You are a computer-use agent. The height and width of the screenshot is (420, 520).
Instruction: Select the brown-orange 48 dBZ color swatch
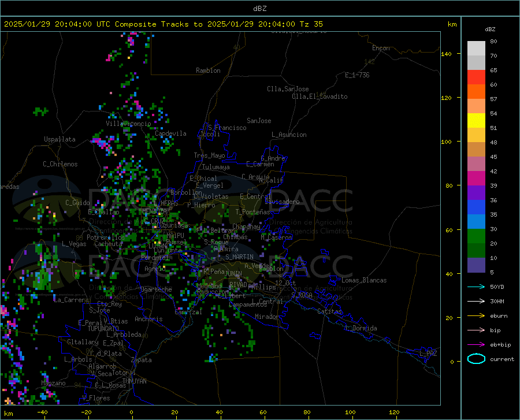click(476, 150)
